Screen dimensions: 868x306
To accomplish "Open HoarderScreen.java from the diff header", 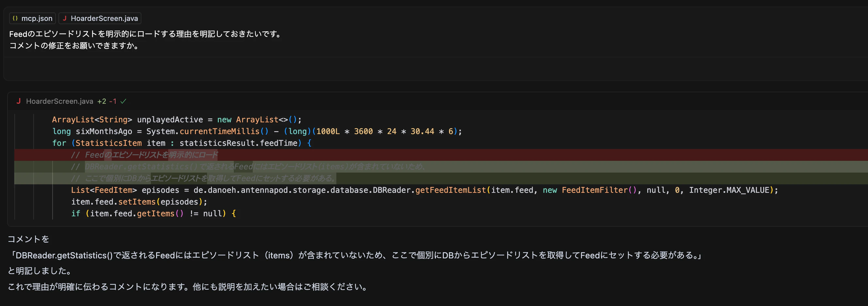I will [x=60, y=101].
